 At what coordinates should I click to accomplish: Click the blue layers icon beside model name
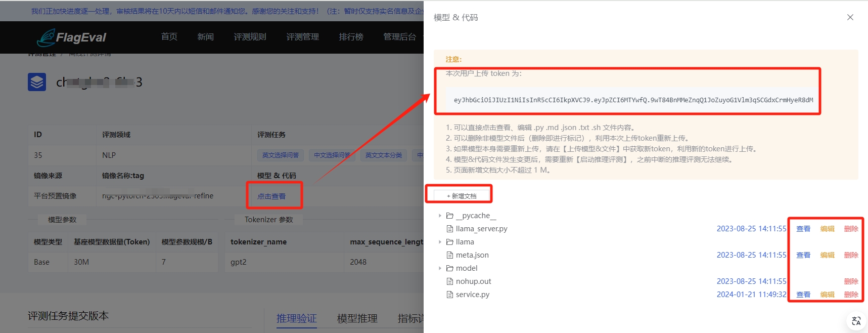click(x=37, y=82)
